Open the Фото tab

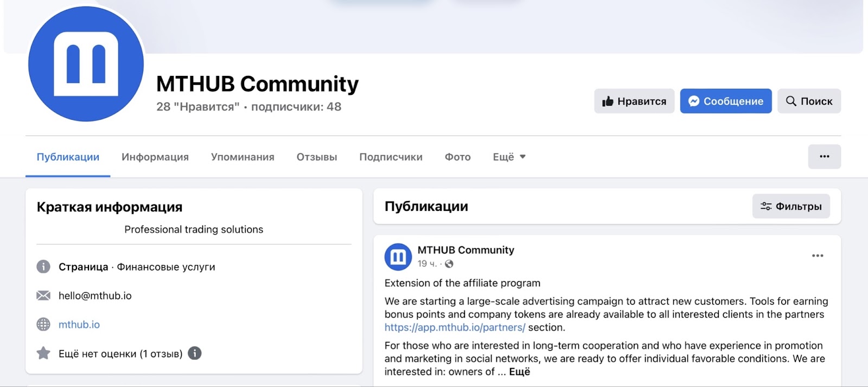[457, 157]
